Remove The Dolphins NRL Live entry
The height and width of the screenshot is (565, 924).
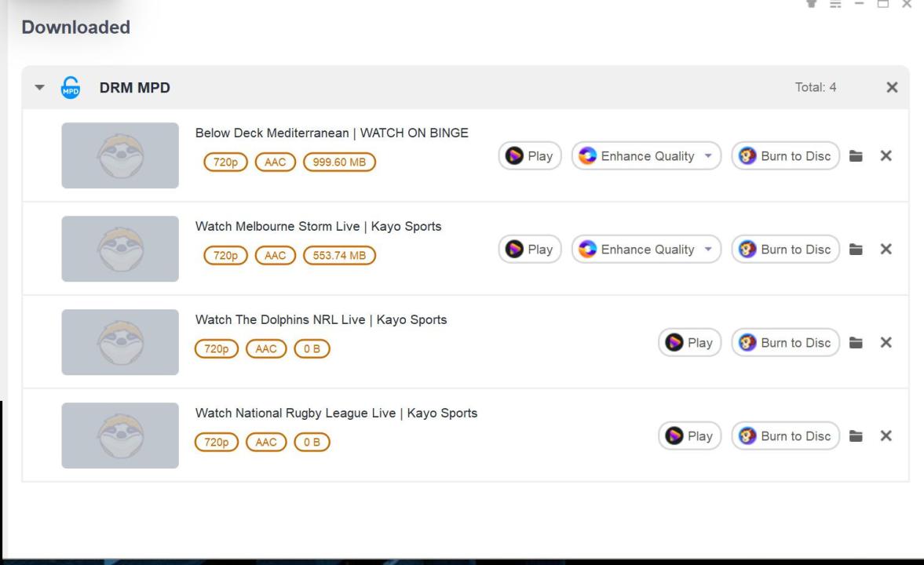886,343
